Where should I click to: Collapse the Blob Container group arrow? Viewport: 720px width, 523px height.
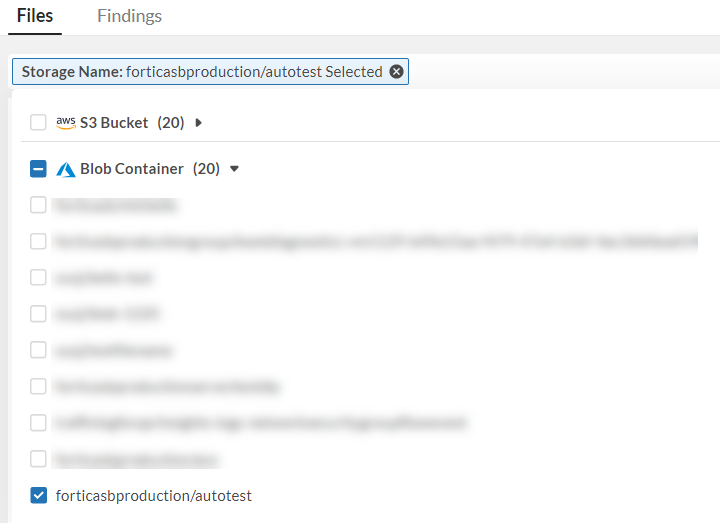point(235,169)
